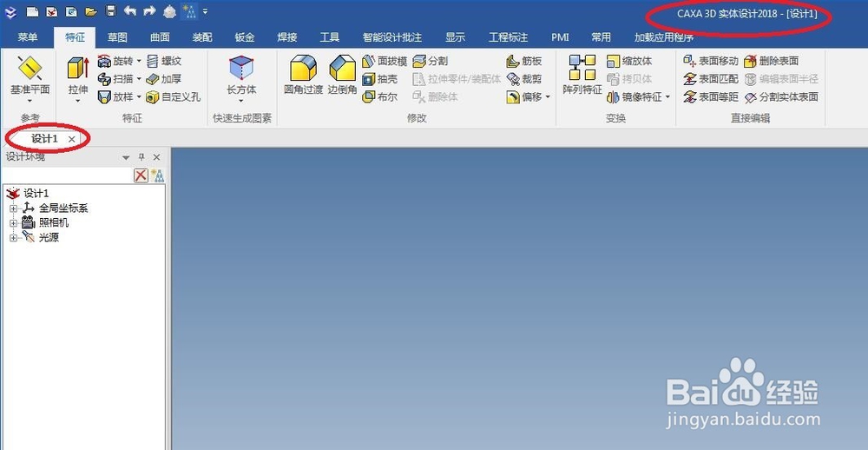Image resolution: width=868 pixels, height=450 pixels.
Task: Select the 布尔 boolean tool
Action: (380, 97)
